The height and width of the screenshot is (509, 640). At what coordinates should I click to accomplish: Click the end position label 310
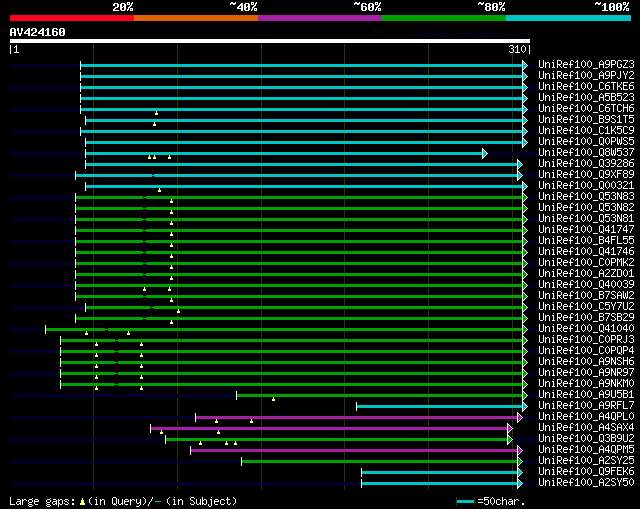tap(517, 49)
